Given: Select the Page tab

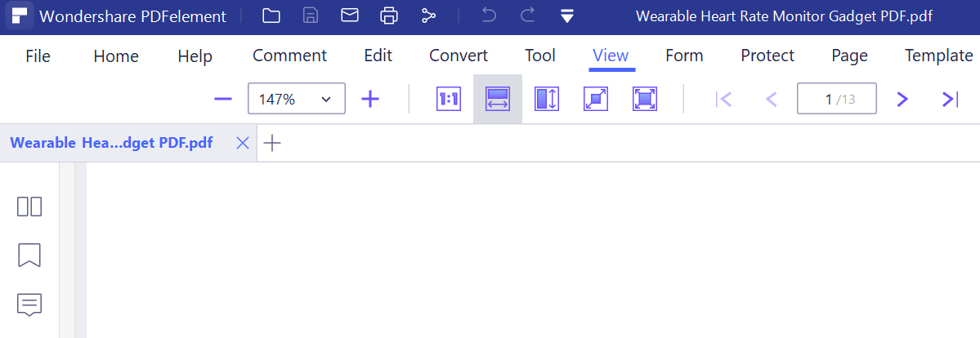Looking at the screenshot, I should pyautogui.click(x=849, y=56).
